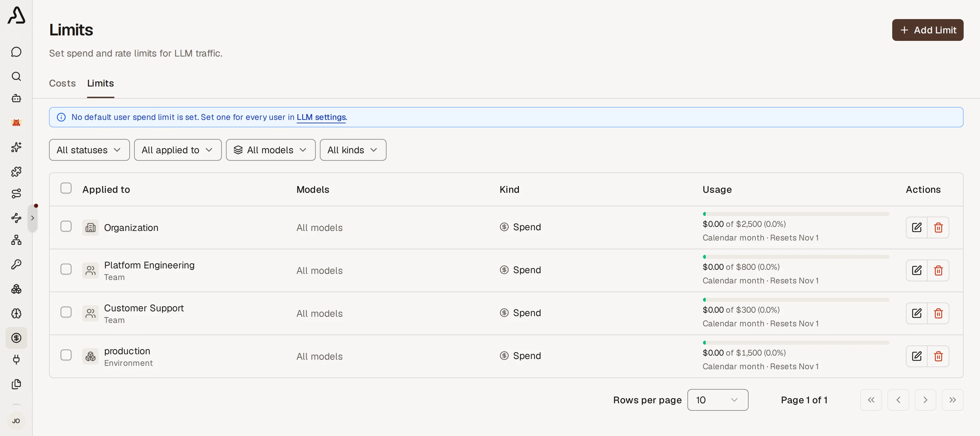Viewport: 980px width, 436px height.
Task: Delete the production environment limit
Action: click(938, 356)
